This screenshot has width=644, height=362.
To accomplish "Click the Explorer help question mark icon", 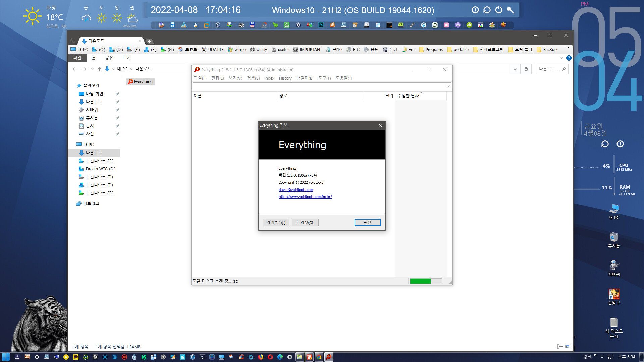I will (569, 58).
